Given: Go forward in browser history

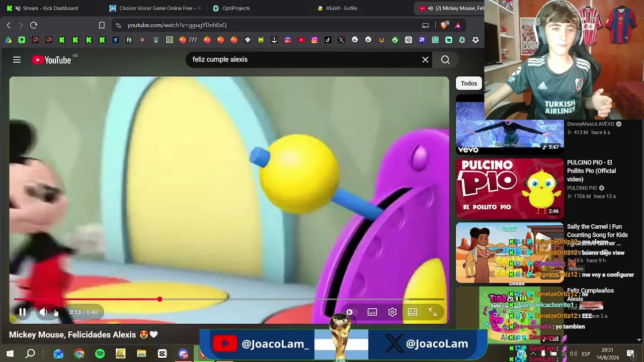Looking at the screenshot, I should (21, 25).
